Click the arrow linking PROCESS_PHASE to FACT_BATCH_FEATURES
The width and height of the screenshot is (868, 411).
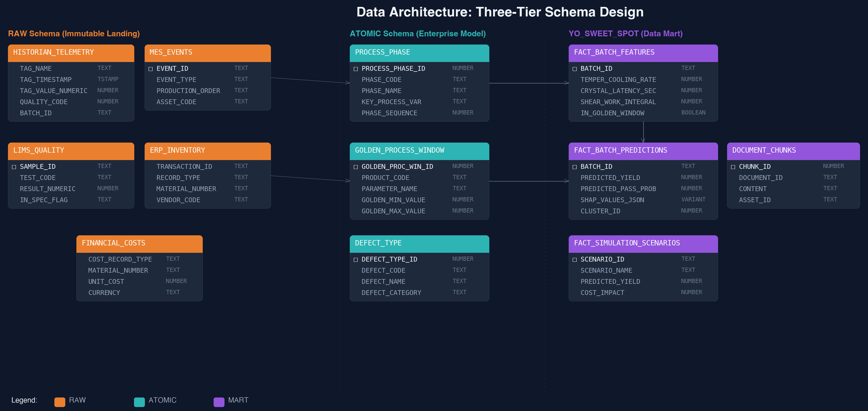point(529,83)
